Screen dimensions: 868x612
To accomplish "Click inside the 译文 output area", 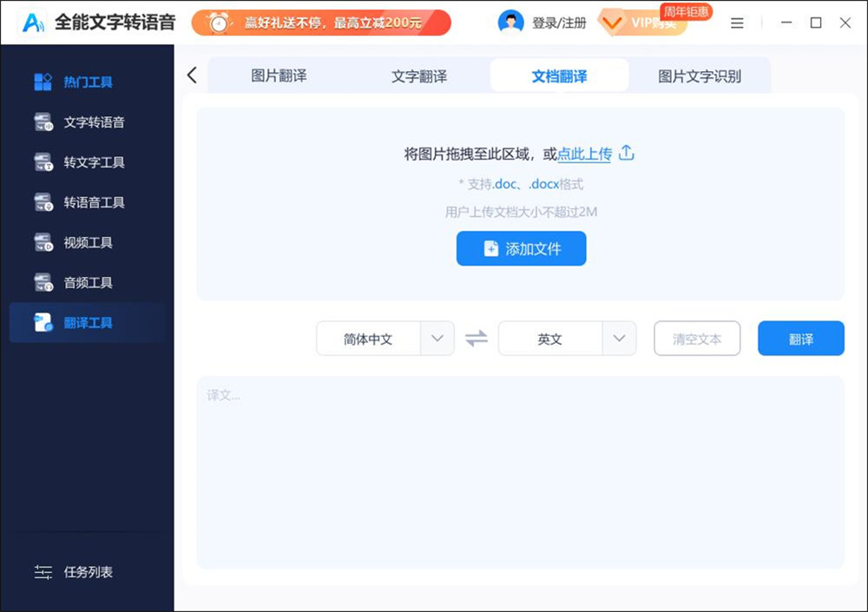I will (x=520, y=472).
